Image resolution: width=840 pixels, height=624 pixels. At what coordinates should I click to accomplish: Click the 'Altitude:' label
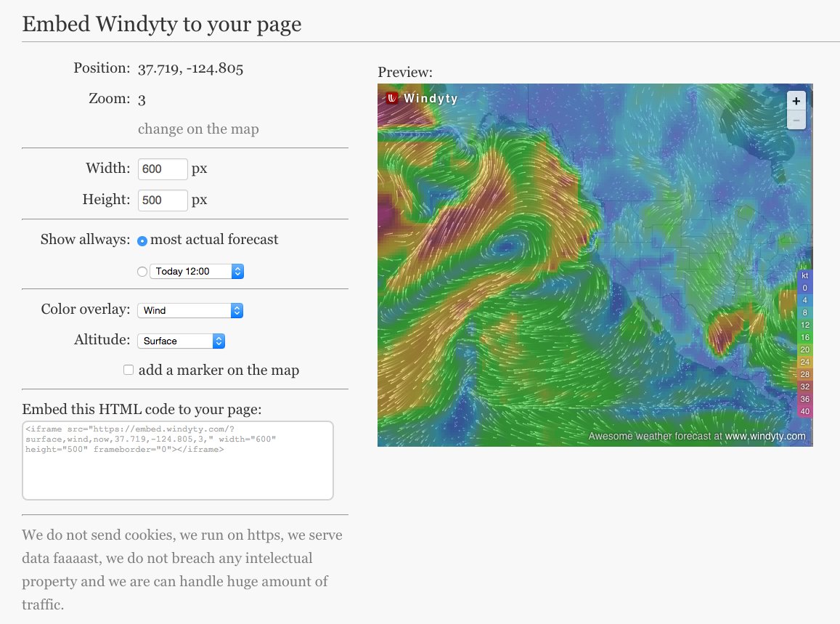point(102,340)
